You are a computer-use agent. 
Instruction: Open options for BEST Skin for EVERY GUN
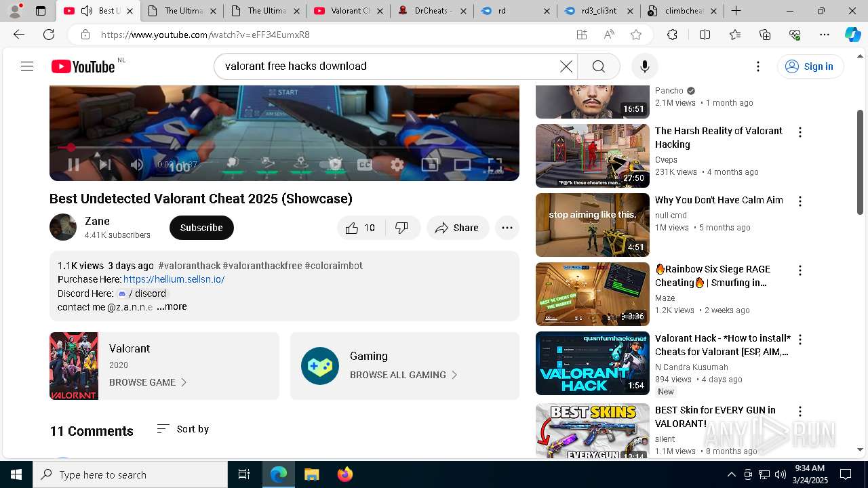coord(800,411)
